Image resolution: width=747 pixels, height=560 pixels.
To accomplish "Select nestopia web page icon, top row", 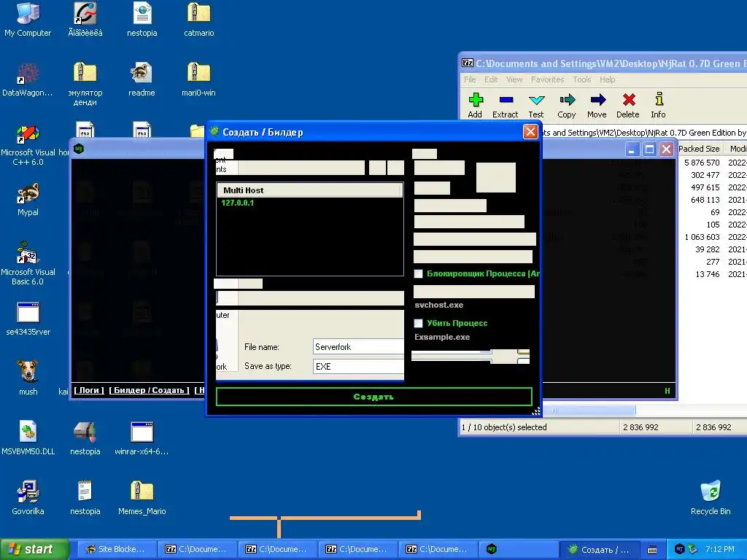I will (142, 20).
